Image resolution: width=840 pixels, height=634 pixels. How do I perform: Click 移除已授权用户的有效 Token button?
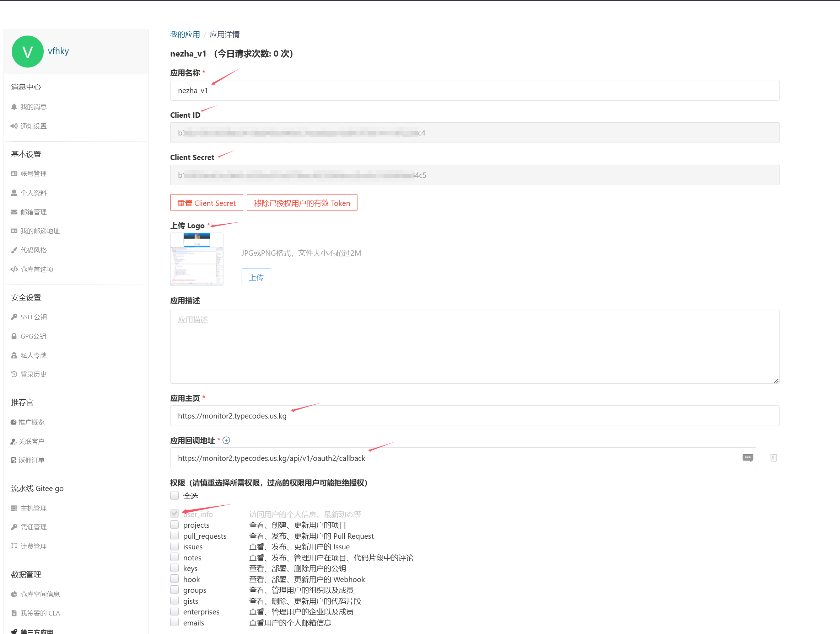pyautogui.click(x=302, y=203)
